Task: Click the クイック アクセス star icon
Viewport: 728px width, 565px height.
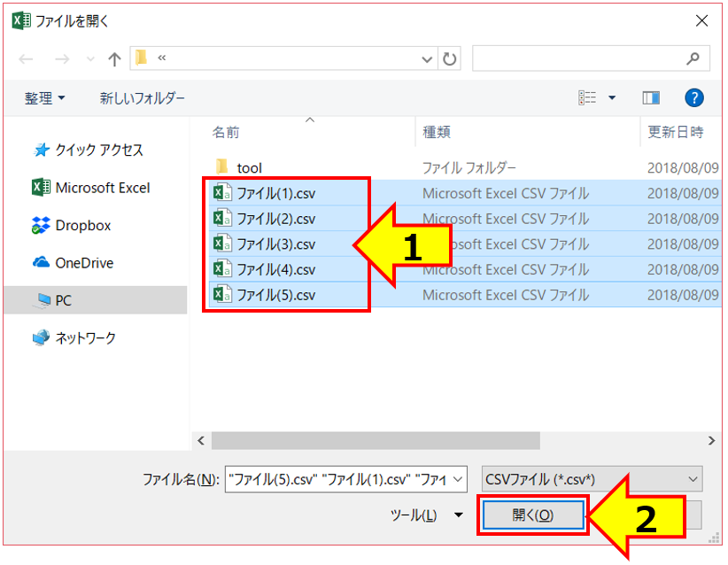Action: click(x=42, y=150)
